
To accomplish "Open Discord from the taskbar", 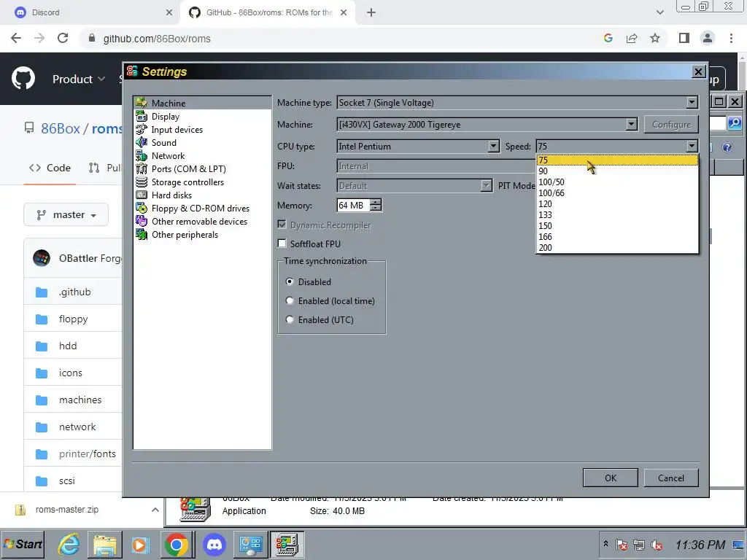I will (214, 544).
